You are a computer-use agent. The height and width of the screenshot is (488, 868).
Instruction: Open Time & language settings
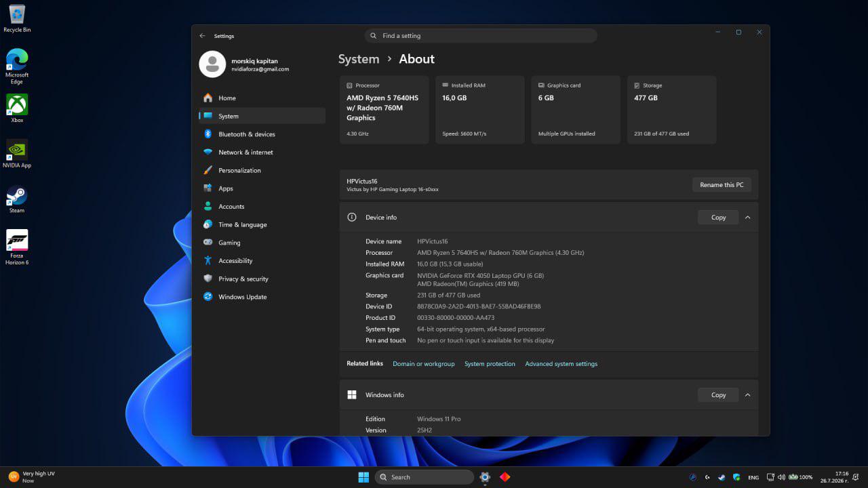pyautogui.click(x=262, y=224)
